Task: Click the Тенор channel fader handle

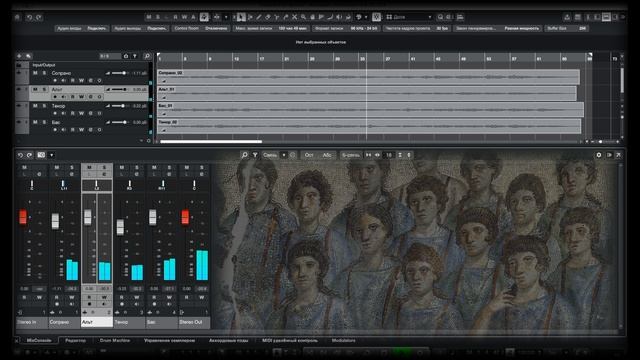Action: (120, 227)
